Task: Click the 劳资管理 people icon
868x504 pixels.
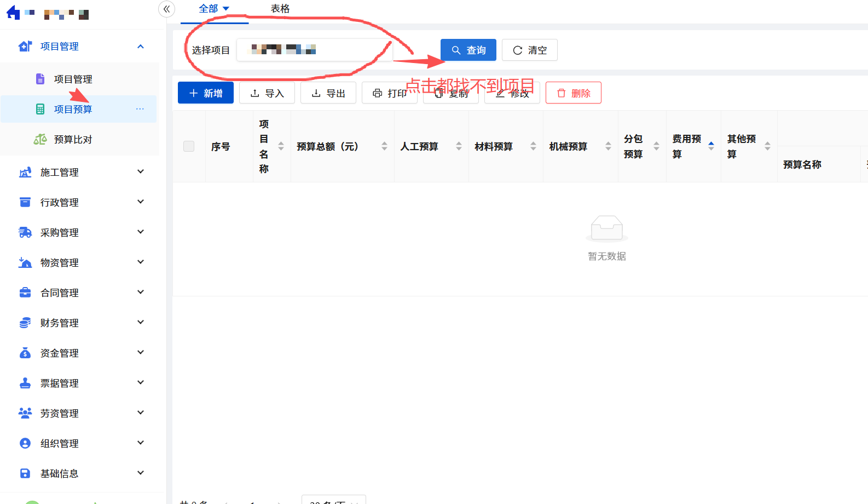Action: [25, 414]
